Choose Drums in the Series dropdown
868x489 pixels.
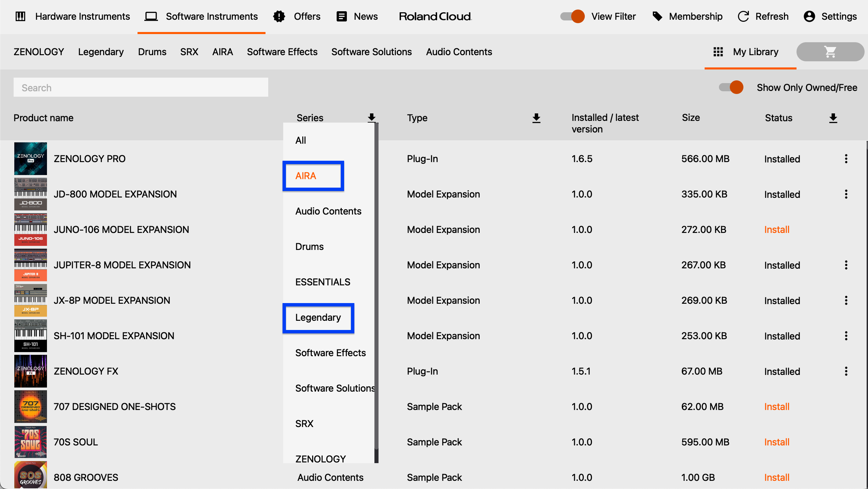click(x=329, y=247)
